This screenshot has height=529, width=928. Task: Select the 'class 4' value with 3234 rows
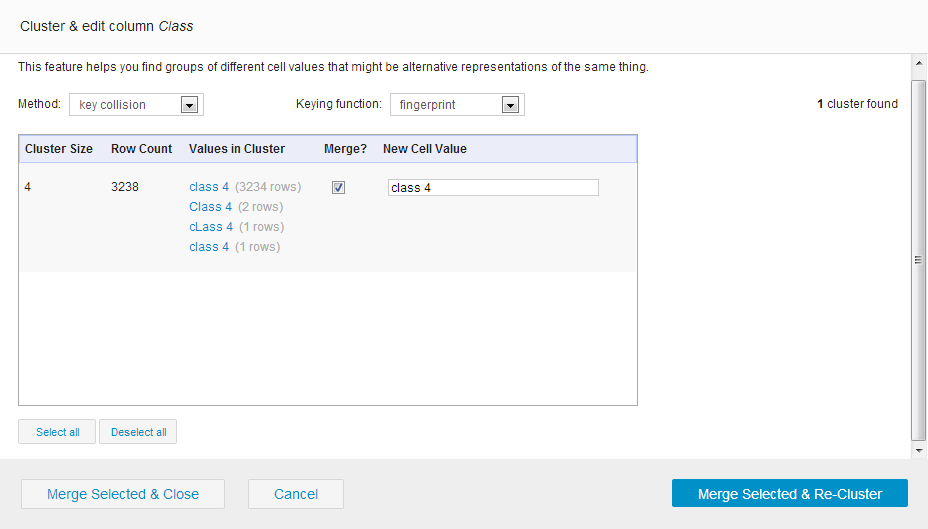coord(209,187)
